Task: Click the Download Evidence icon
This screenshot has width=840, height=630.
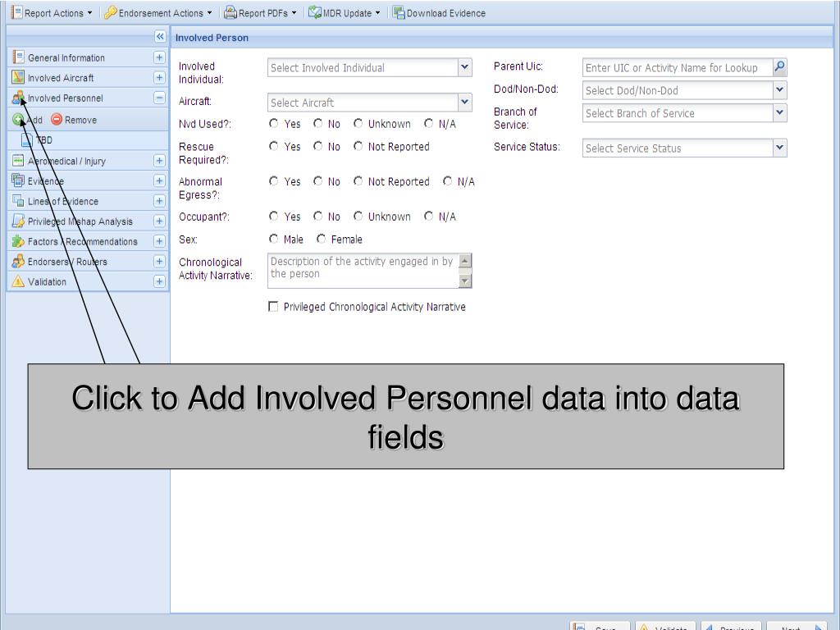Action: (399, 12)
